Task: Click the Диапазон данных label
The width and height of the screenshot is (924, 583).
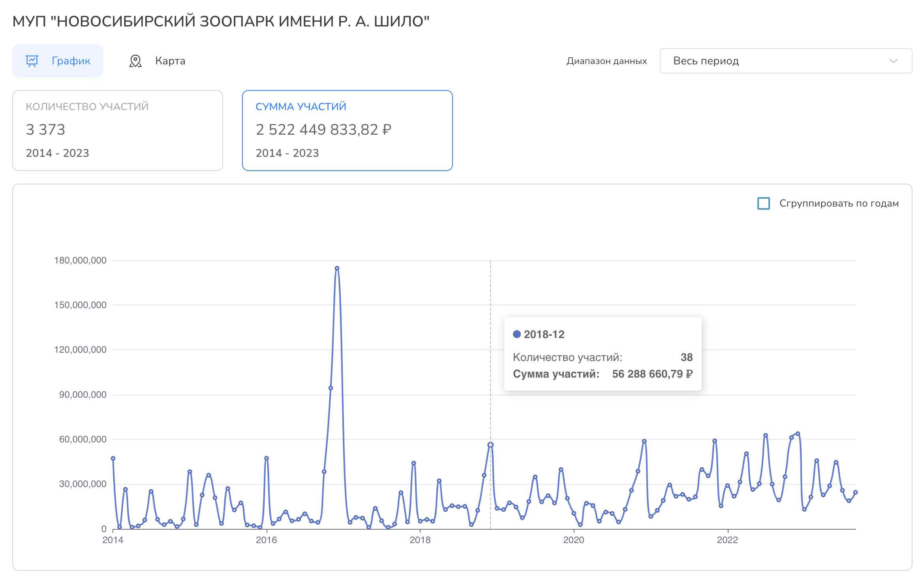Action: [607, 61]
